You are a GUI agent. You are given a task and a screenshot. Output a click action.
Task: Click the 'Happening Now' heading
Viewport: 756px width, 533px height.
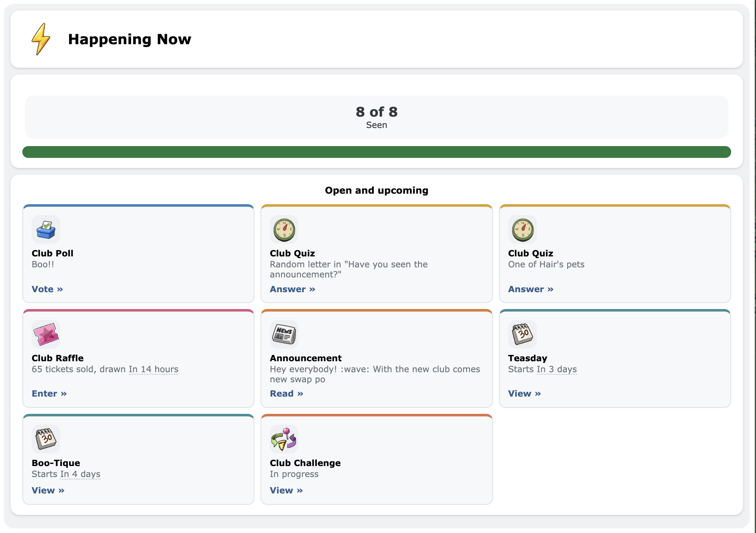coord(130,39)
